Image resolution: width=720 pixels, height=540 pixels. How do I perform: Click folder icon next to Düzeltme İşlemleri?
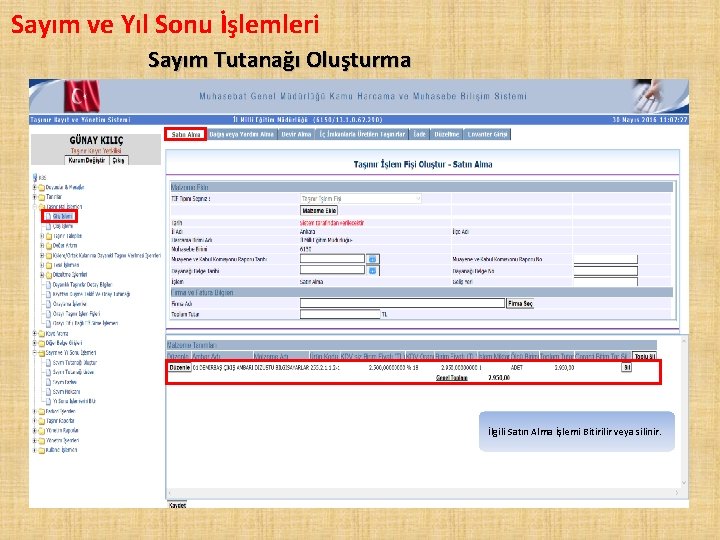49,275
